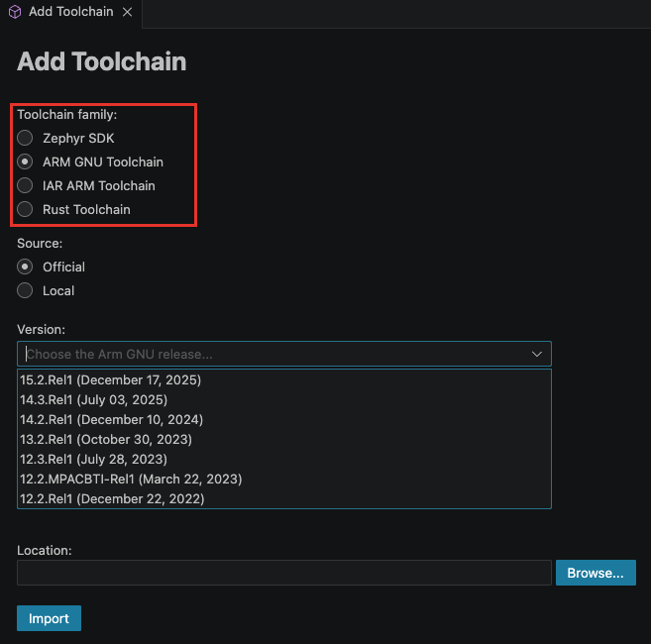This screenshot has height=644, width=651.
Task: Select 13.2.Rel1 (October 30, 2023)
Action: [x=284, y=439]
